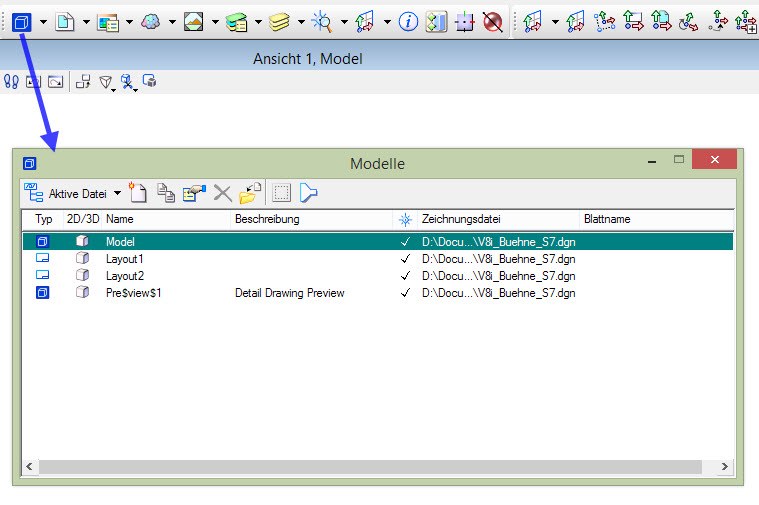Select the Model row in the list
This screenshot has height=505, width=759.
coord(378,242)
